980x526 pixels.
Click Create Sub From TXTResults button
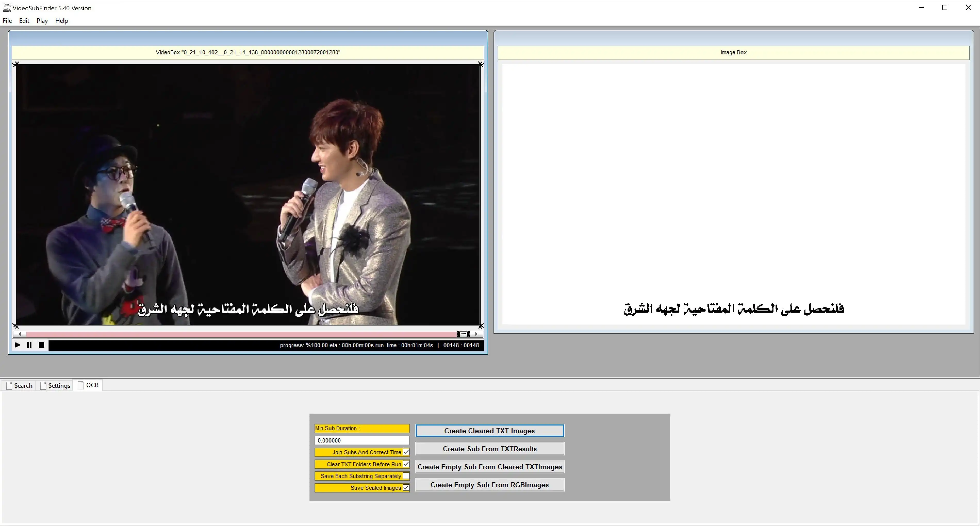(489, 448)
